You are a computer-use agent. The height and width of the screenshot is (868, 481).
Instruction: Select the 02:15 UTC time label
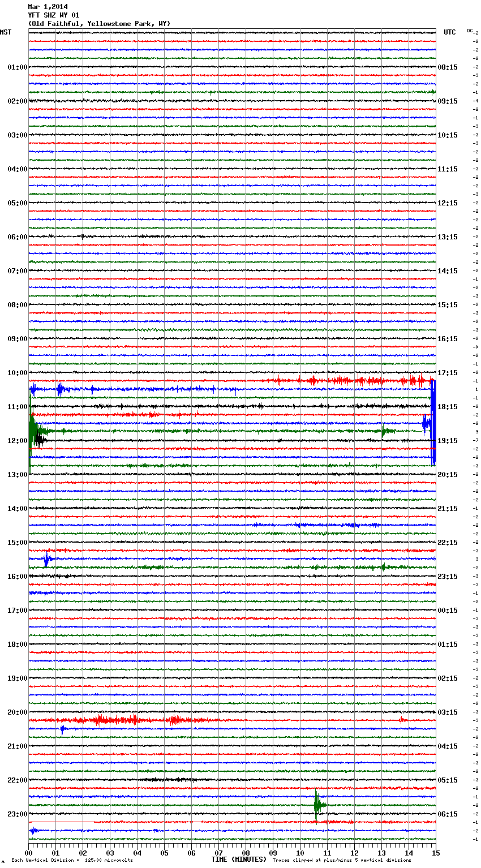[x=448, y=678]
